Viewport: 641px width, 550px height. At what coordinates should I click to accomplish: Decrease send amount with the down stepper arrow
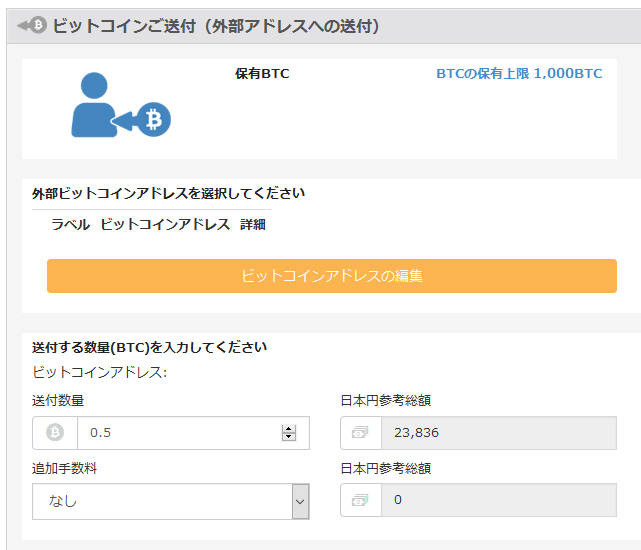click(289, 437)
